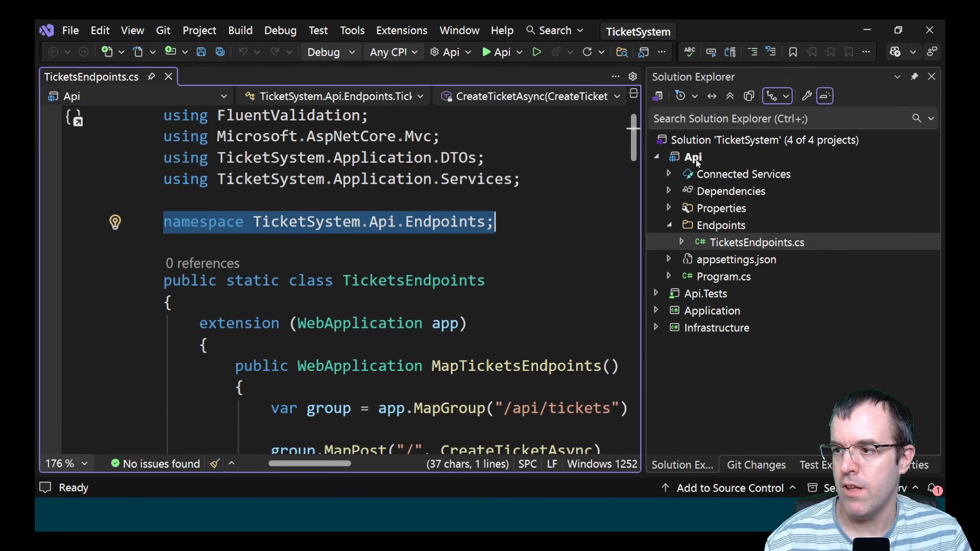Click Add to Source Control
This screenshot has height=551, width=980.
(x=729, y=488)
